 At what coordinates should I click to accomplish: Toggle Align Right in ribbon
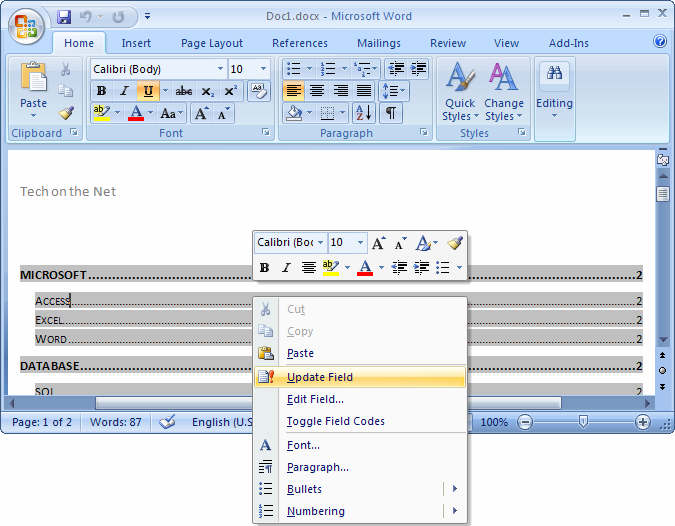pyautogui.click(x=341, y=91)
